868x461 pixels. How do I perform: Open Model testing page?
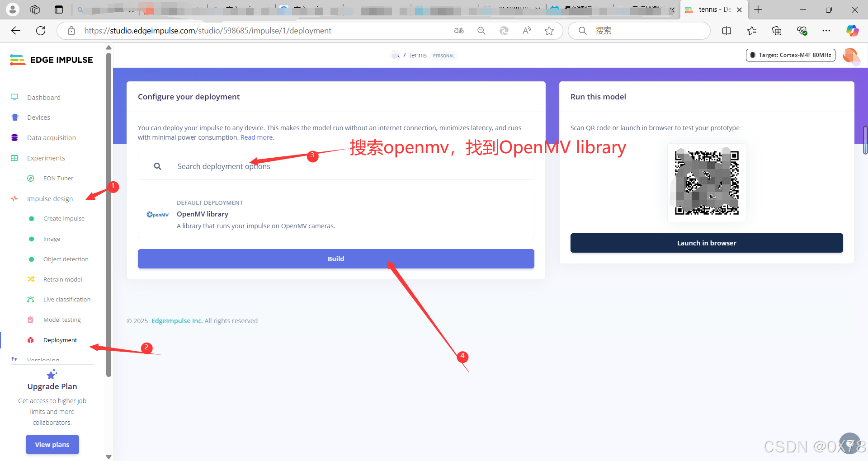pos(62,320)
